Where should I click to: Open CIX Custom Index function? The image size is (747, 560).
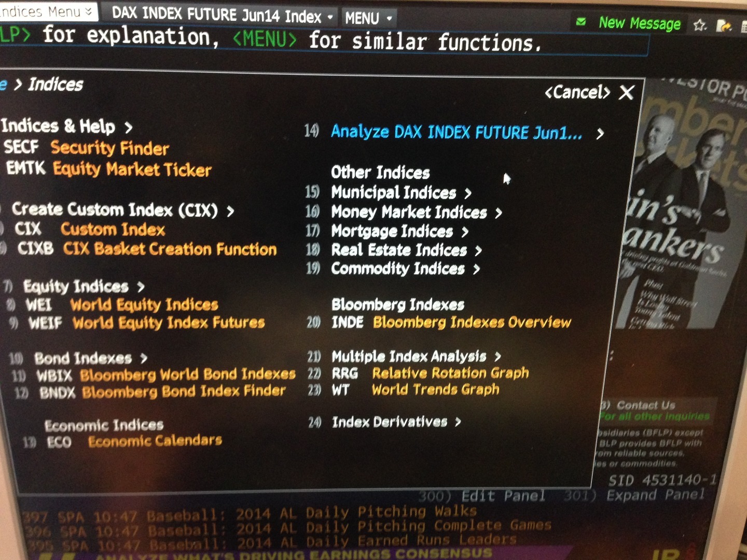click(x=90, y=229)
